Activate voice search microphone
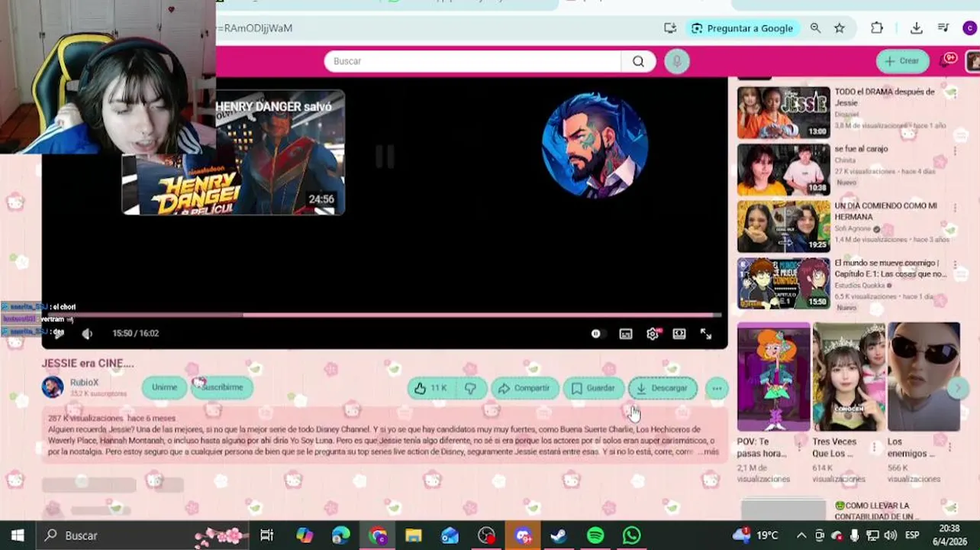980x550 pixels. click(x=676, y=61)
